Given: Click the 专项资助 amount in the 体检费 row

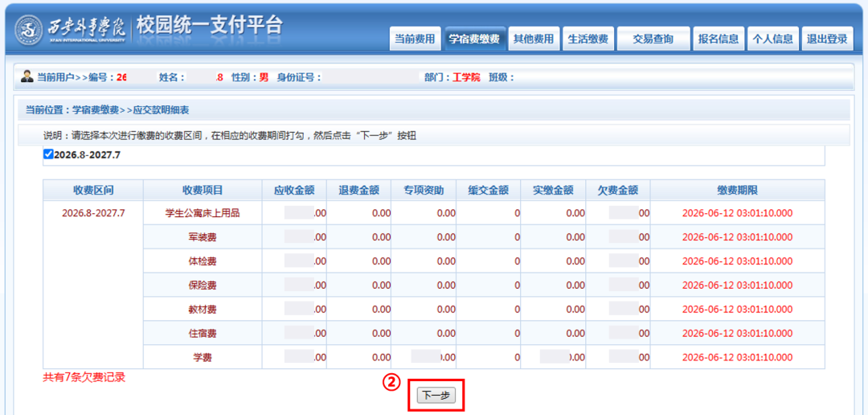Looking at the screenshot, I should pos(445,261).
